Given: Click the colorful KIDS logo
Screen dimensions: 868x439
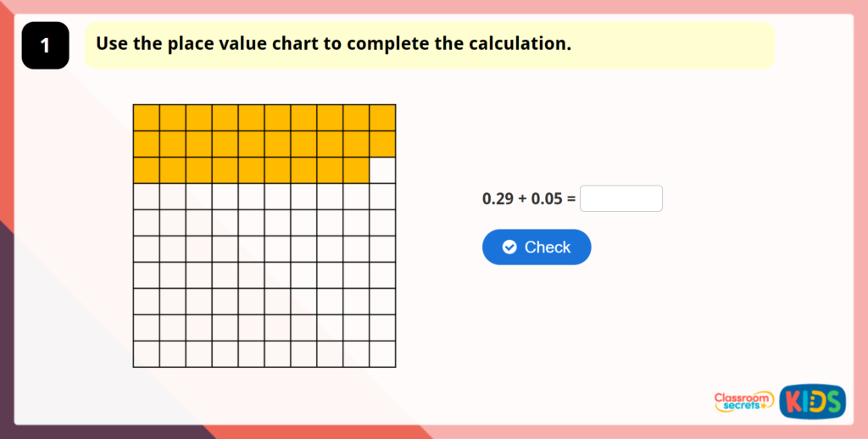Looking at the screenshot, I should click(812, 401).
